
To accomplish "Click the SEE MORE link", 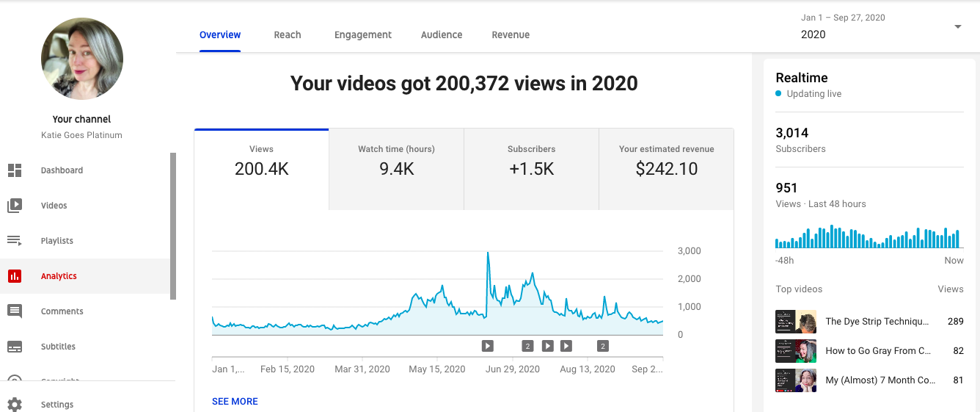I will tap(235, 402).
